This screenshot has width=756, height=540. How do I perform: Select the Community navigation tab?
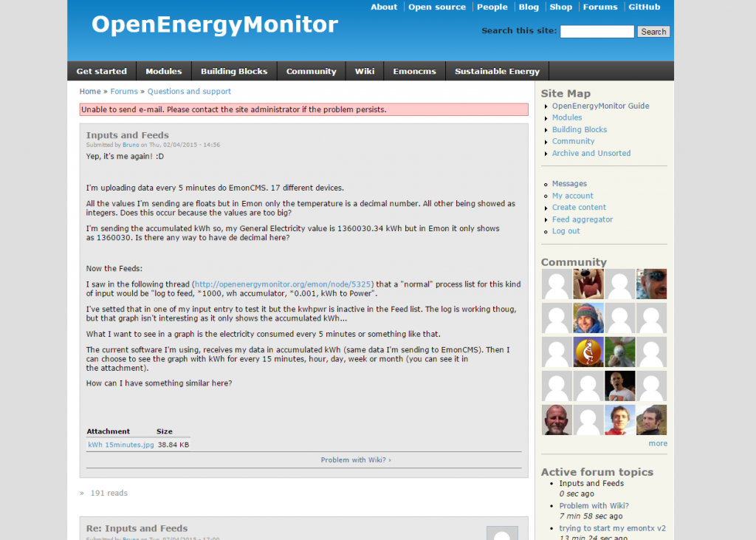click(312, 71)
